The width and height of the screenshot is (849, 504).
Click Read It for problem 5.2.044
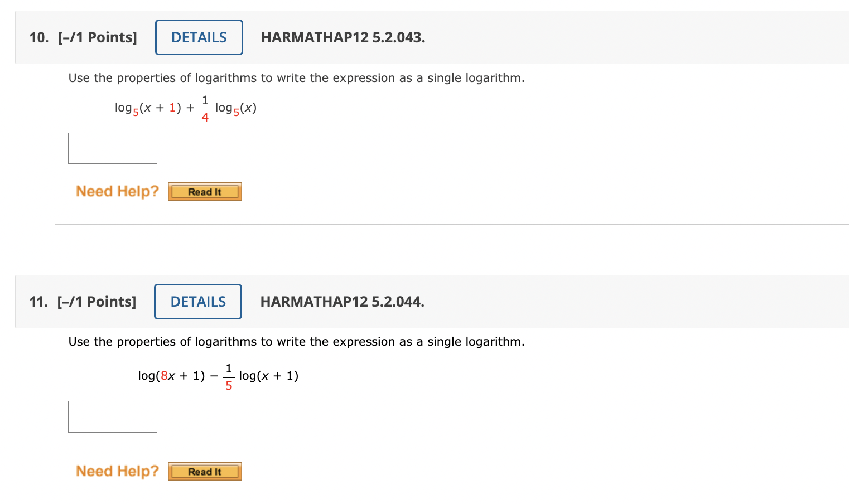205,471
